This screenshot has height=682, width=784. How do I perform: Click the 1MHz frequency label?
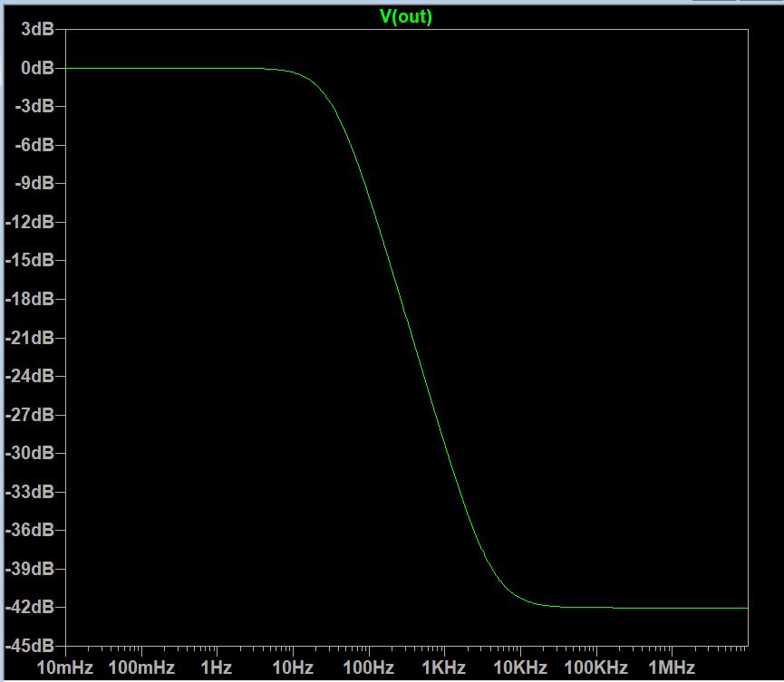click(x=672, y=668)
